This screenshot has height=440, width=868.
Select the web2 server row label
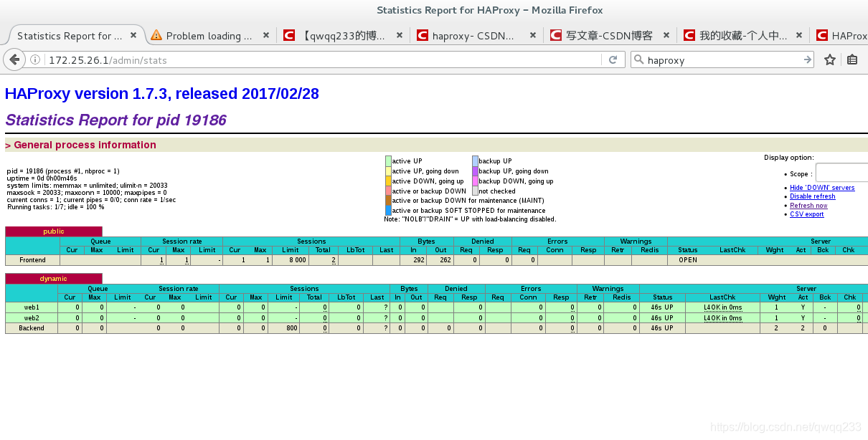pyautogui.click(x=32, y=317)
